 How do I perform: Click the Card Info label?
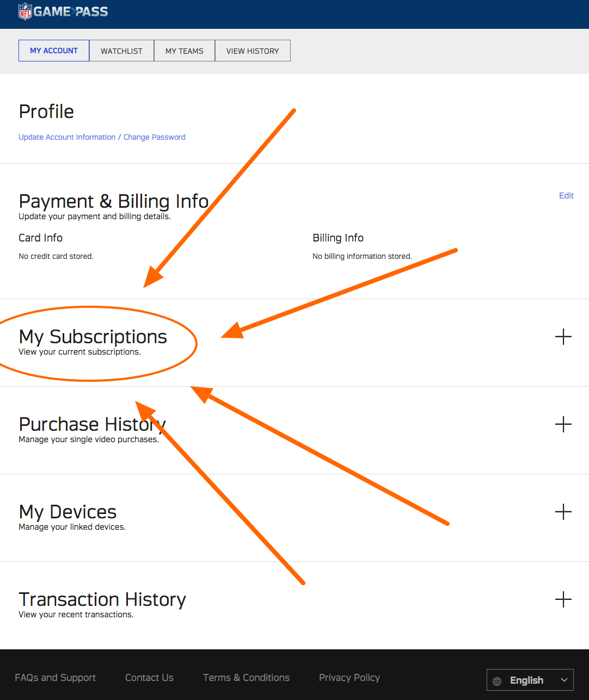(x=40, y=238)
